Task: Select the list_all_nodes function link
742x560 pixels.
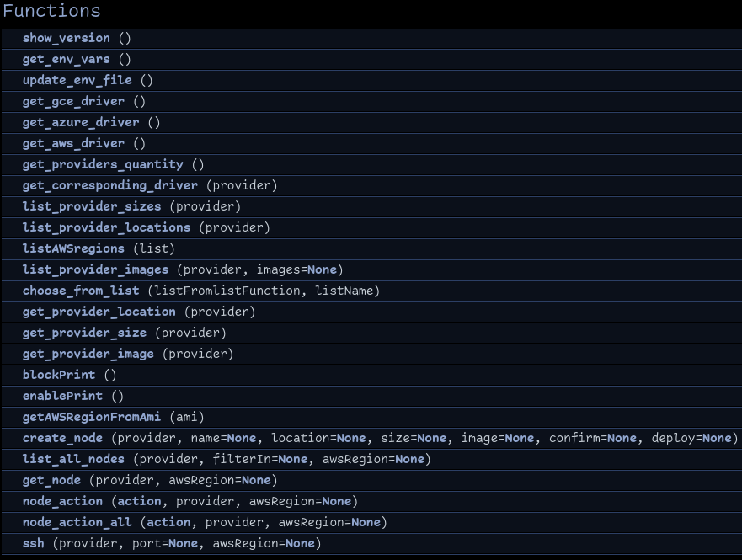Action: point(73,459)
